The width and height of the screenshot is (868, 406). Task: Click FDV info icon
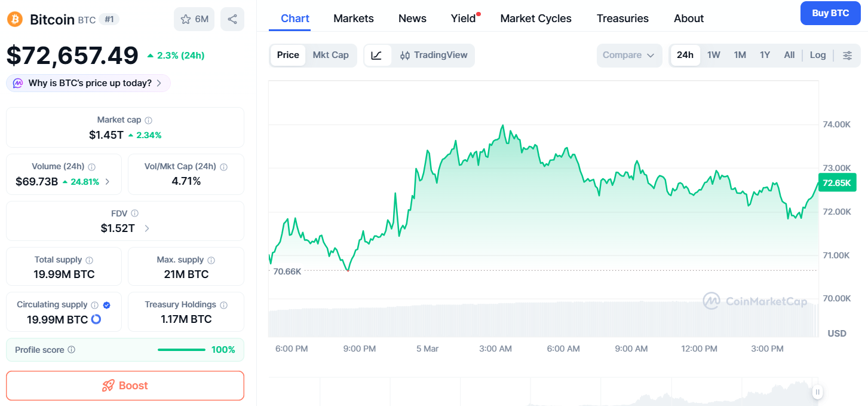tap(135, 213)
